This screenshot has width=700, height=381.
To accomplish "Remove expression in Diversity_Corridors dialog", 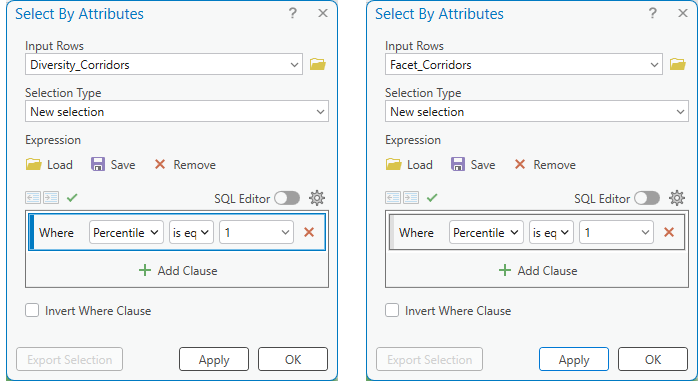I will 185,165.
